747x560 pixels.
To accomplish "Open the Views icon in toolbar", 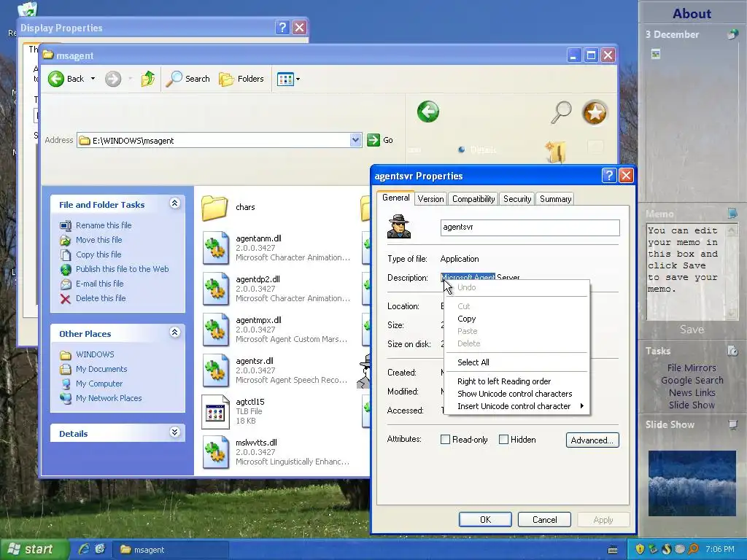I will click(285, 79).
